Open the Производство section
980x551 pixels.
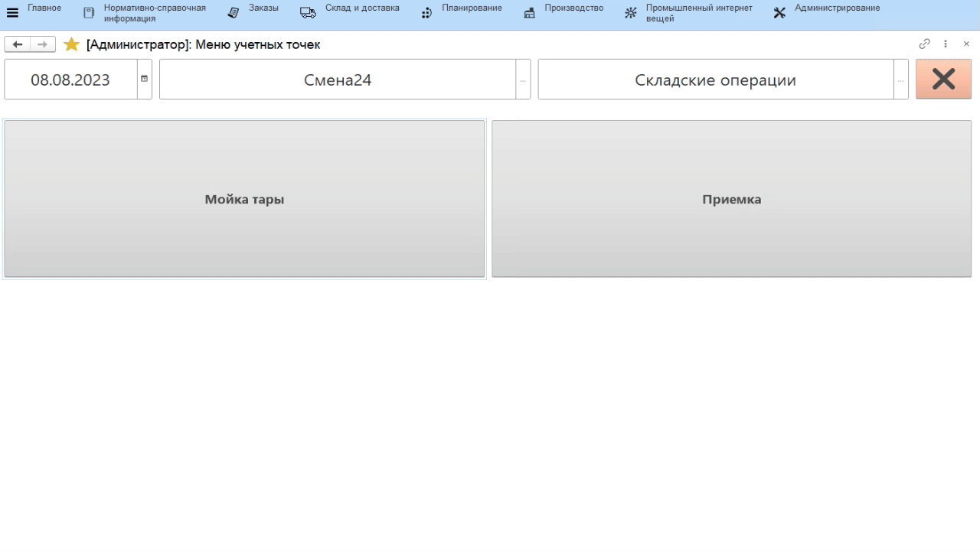coord(573,8)
